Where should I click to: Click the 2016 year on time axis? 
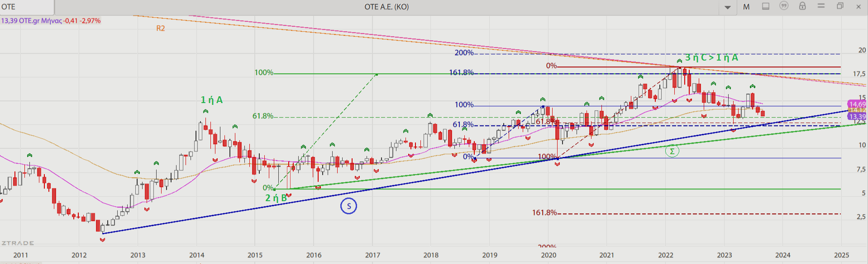click(314, 255)
